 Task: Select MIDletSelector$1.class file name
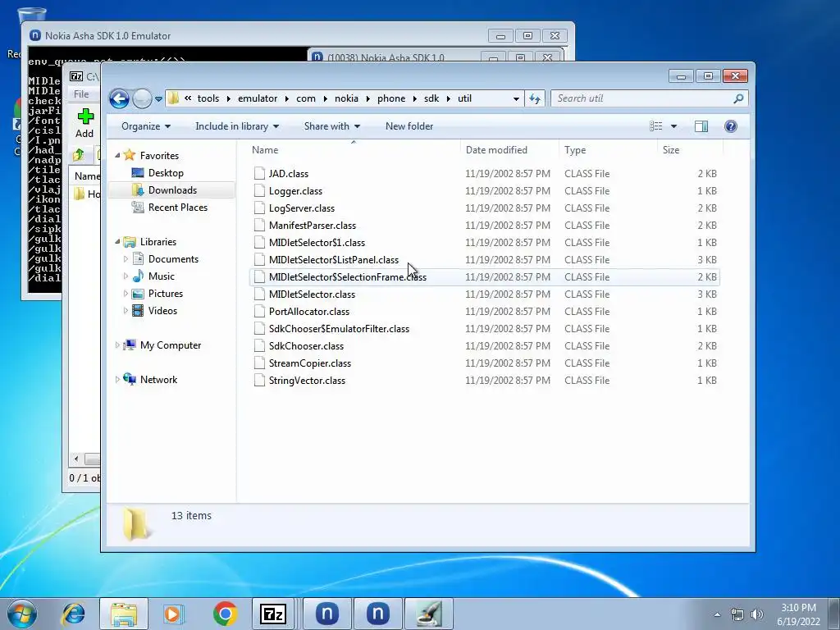click(x=317, y=243)
